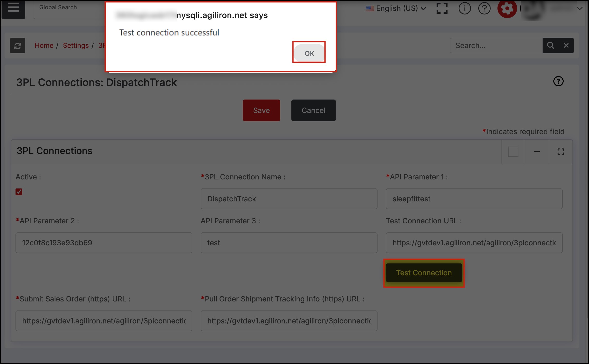Image resolution: width=589 pixels, height=364 pixels.
Task: Open help icon for DispatchTrack page
Action: pos(558,81)
